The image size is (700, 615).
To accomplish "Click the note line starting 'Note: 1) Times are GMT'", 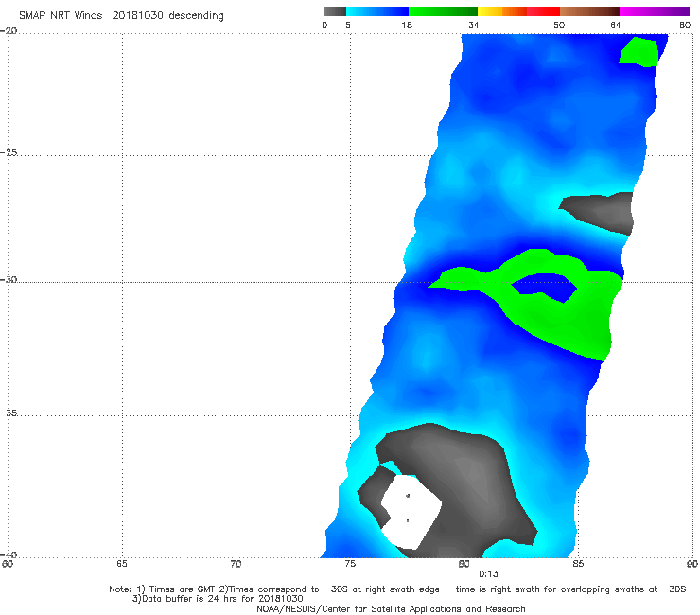I will [x=397, y=589].
